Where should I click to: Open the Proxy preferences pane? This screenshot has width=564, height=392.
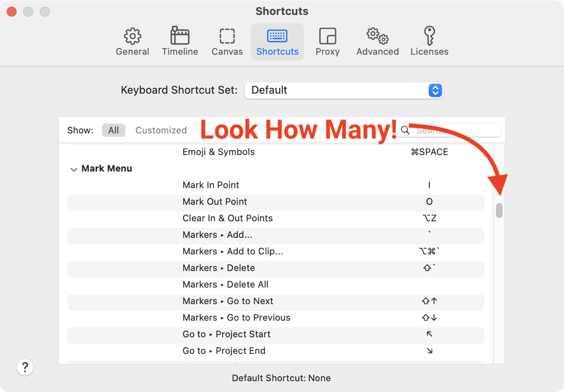pyautogui.click(x=328, y=37)
